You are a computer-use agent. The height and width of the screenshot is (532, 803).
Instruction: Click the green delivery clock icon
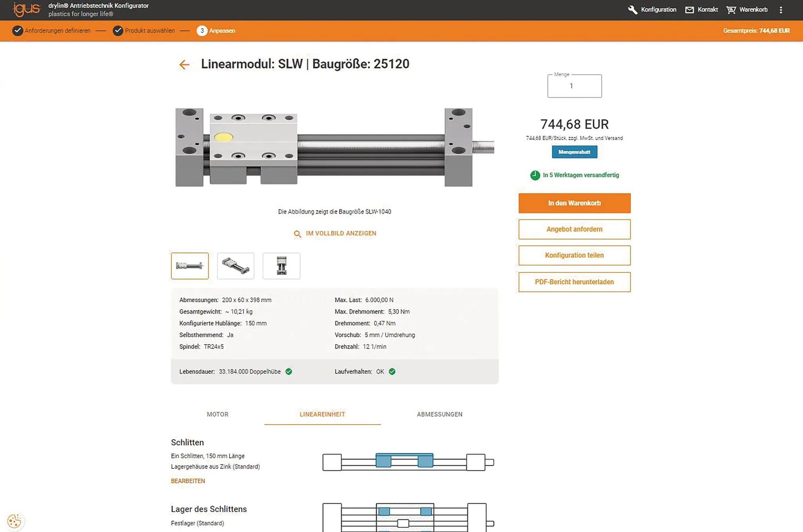pos(535,175)
